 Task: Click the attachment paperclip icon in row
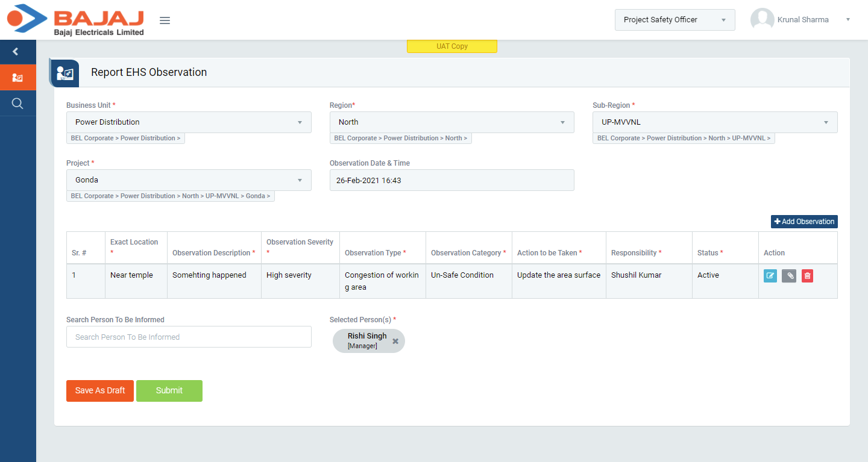coord(788,276)
